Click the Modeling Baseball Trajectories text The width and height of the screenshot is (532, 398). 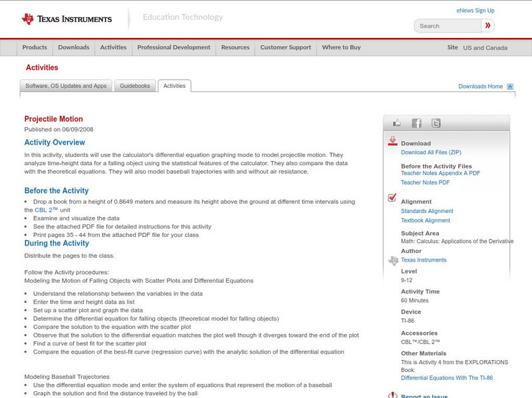click(67, 377)
